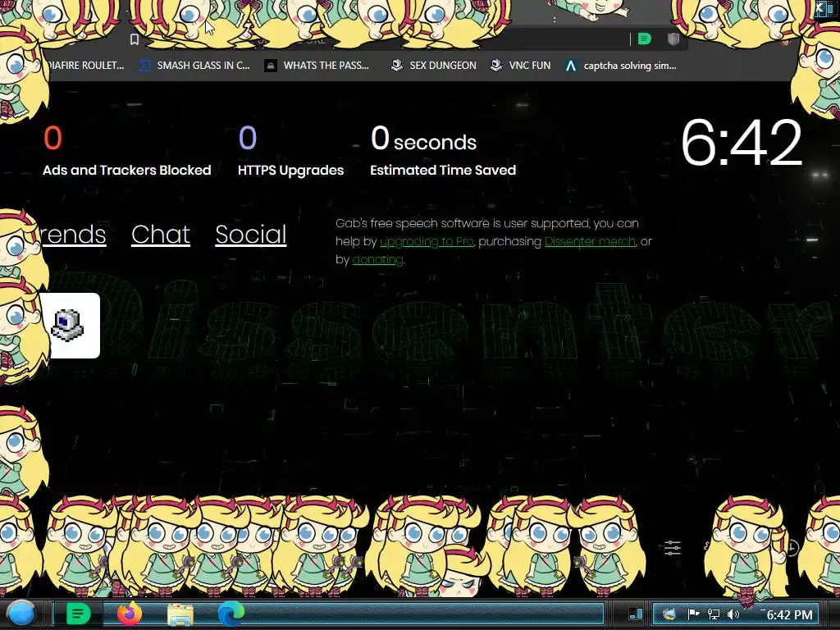Click the VNC FUN bookmark computer favicon
This screenshot has width=840, height=630.
click(x=496, y=66)
